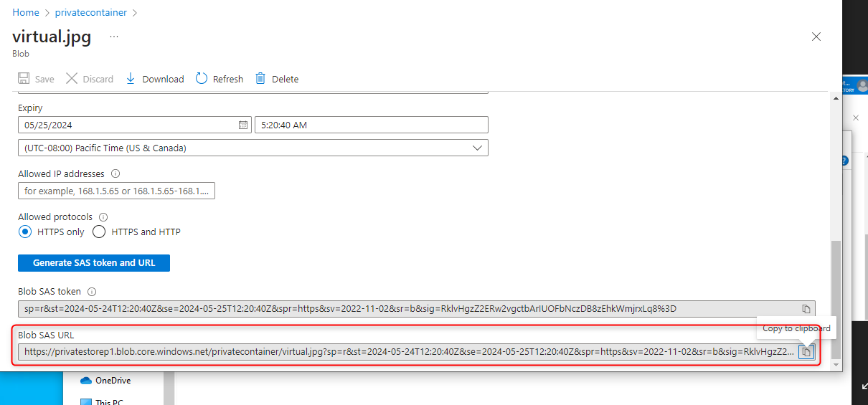This screenshot has height=405, width=868.
Task: Expand the Pacific Time zone dropdown
Action: [x=253, y=148]
